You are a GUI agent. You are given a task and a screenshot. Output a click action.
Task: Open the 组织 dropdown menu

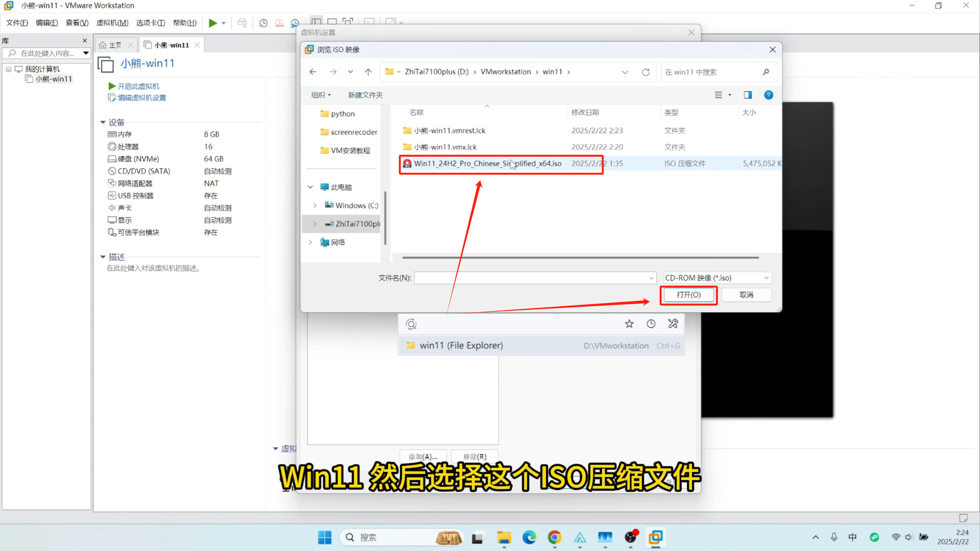[321, 95]
